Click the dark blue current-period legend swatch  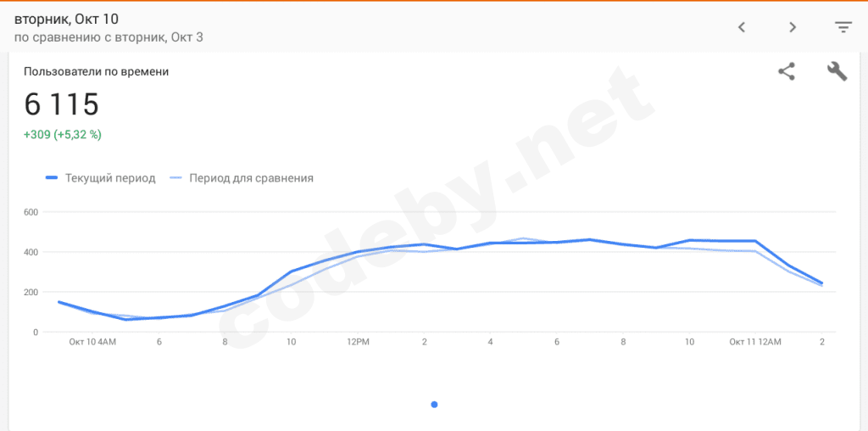(52, 178)
